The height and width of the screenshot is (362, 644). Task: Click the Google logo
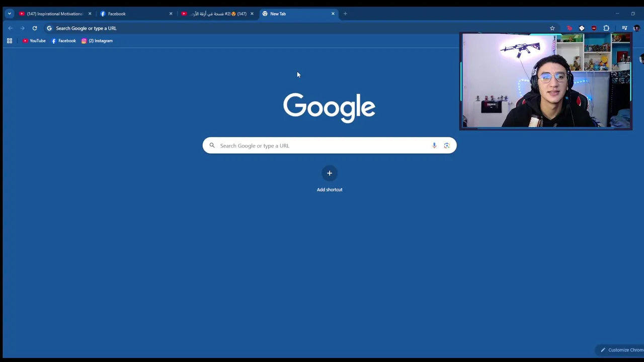click(x=329, y=108)
